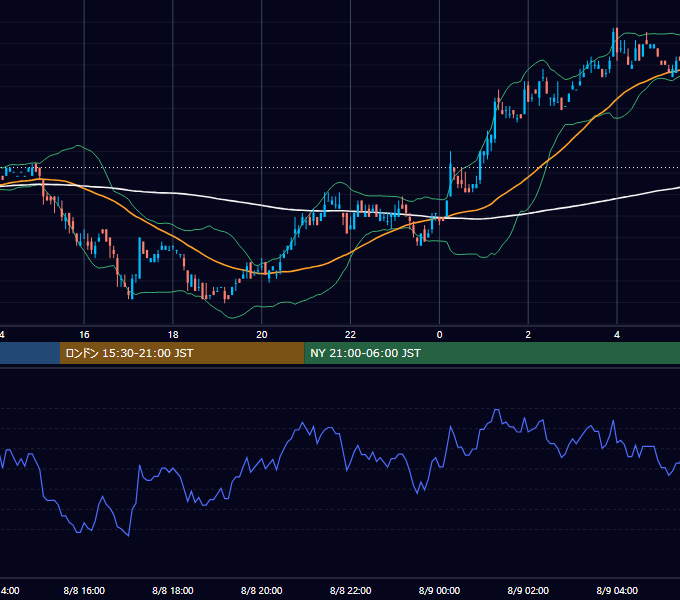This screenshot has height=600, width=680.
Task: Click the '8/9 00:00' date label
Action: coord(439,590)
